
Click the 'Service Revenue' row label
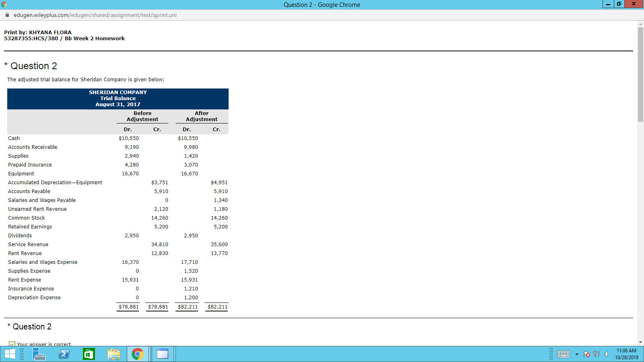[28, 245]
